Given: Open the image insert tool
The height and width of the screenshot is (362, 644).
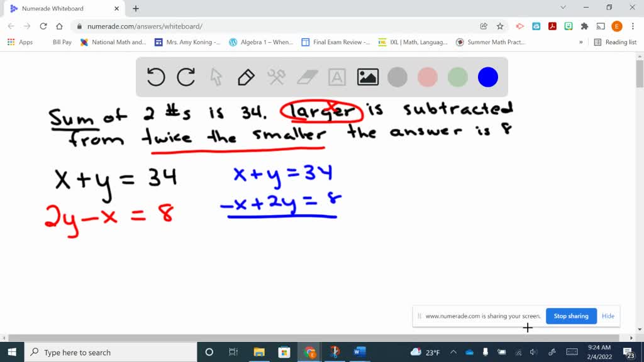Looking at the screenshot, I should point(367,77).
